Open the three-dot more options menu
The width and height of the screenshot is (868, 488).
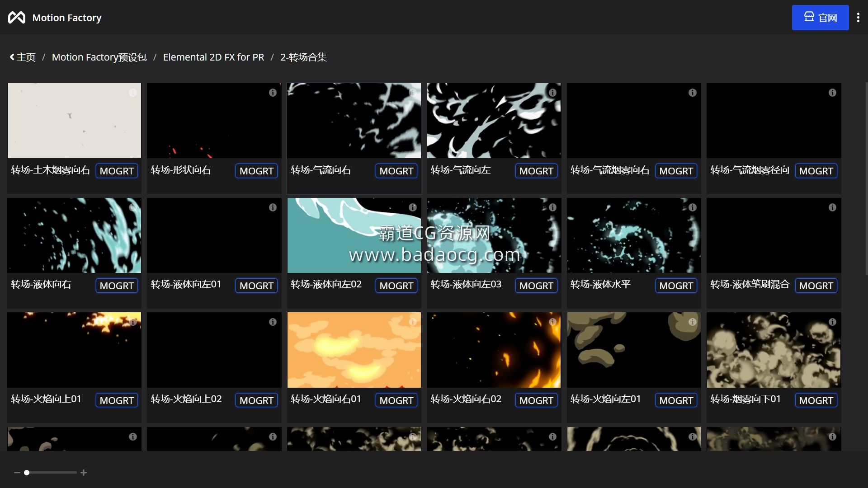click(x=858, y=18)
